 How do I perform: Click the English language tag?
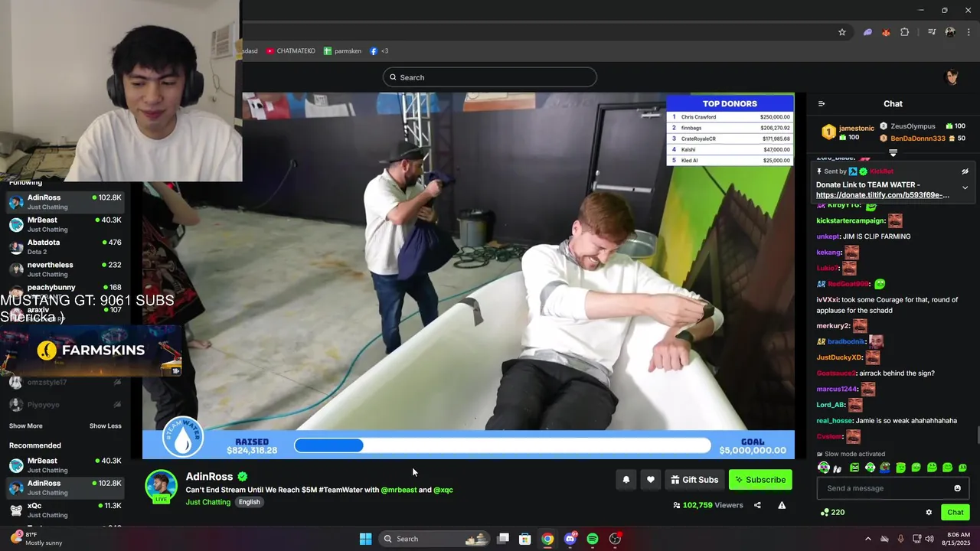pos(249,502)
